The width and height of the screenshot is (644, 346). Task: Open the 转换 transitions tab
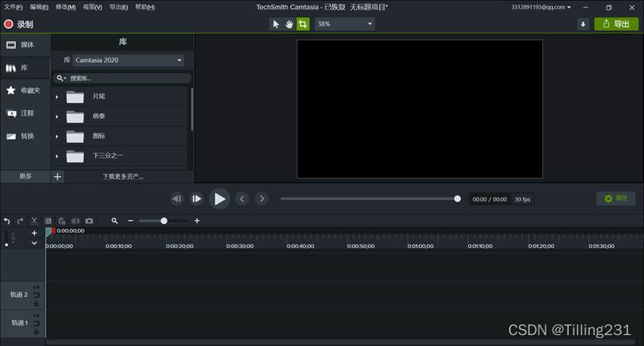[25, 136]
